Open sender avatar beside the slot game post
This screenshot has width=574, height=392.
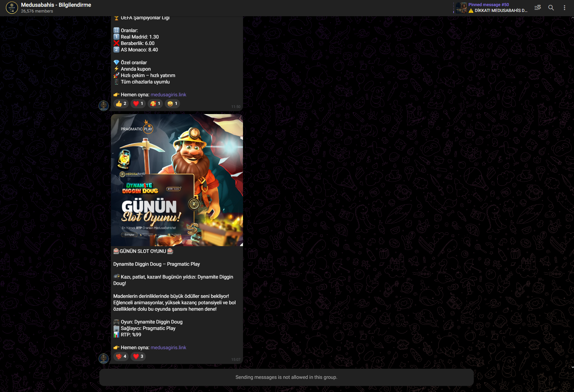104,359
